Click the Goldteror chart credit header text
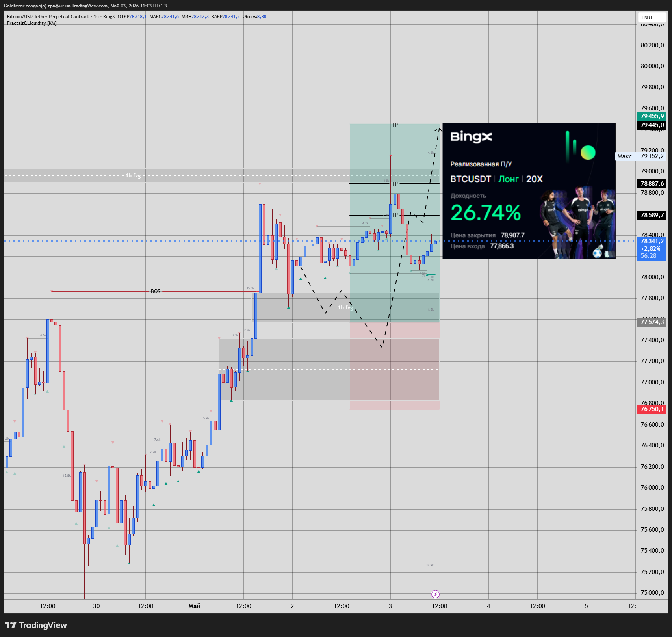Image resolution: width=672 pixels, height=637 pixels. [x=85, y=6]
